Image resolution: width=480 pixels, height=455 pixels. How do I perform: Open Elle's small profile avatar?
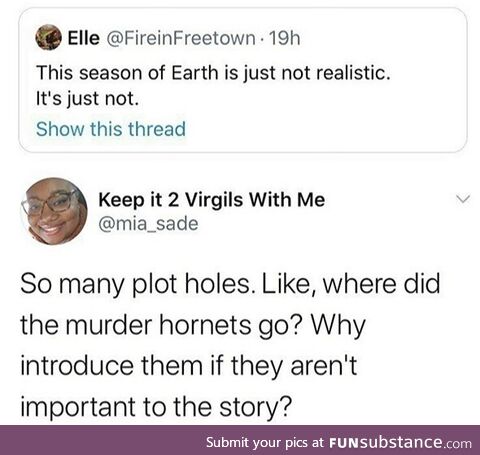coord(49,37)
